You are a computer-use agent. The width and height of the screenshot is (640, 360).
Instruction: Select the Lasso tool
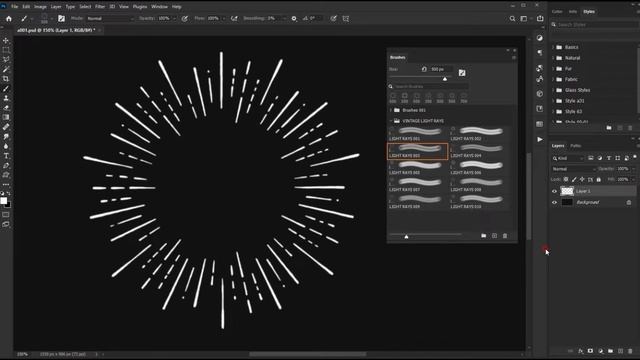pos(6,60)
